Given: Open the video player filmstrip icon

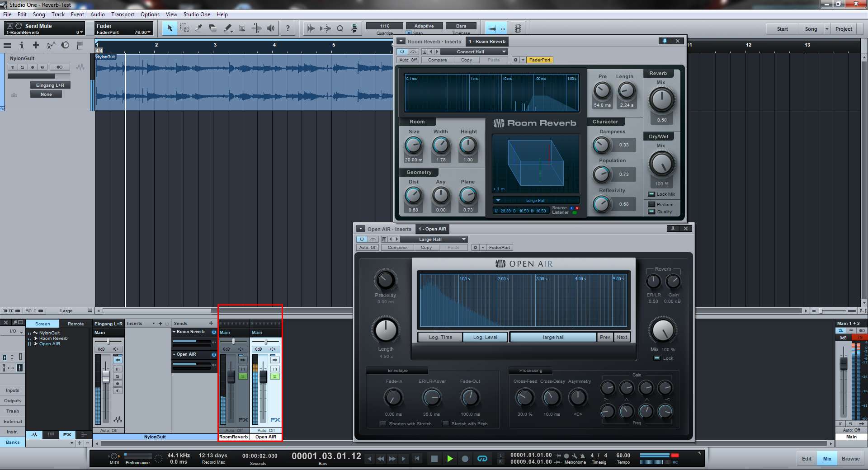Looking at the screenshot, I should (x=518, y=28).
